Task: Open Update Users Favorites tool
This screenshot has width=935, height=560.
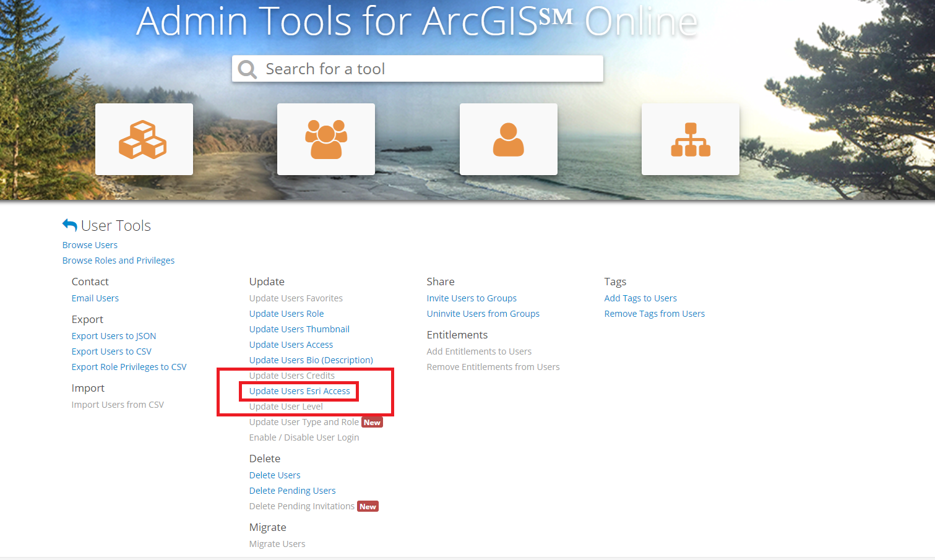Action: pyautogui.click(x=296, y=298)
